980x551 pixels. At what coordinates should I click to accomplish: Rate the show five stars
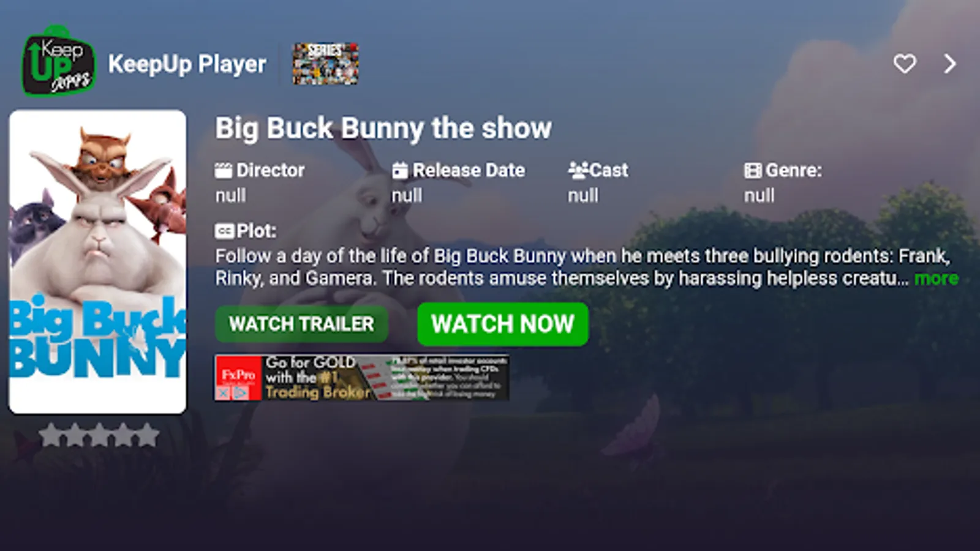pyautogui.click(x=148, y=435)
